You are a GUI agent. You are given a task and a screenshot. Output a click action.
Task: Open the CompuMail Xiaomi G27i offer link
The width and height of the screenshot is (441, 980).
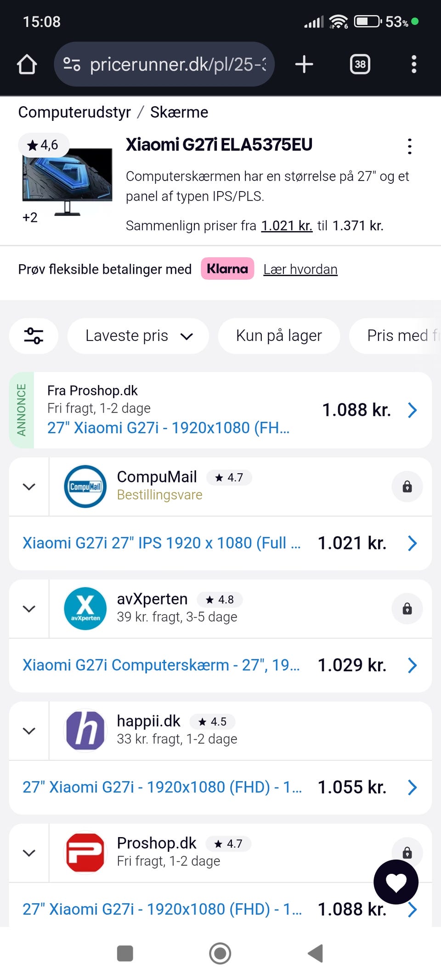pyautogui.click(x=162, y=543)
